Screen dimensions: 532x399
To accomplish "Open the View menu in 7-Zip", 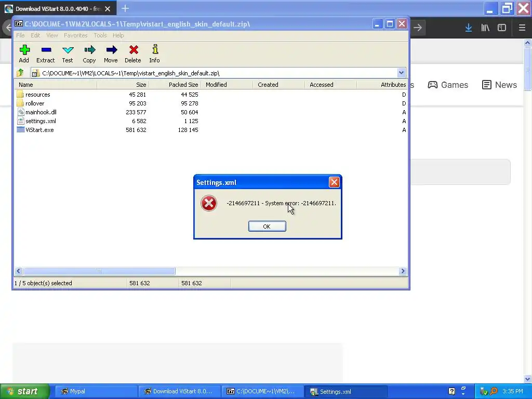I will [x=52, y=35].
